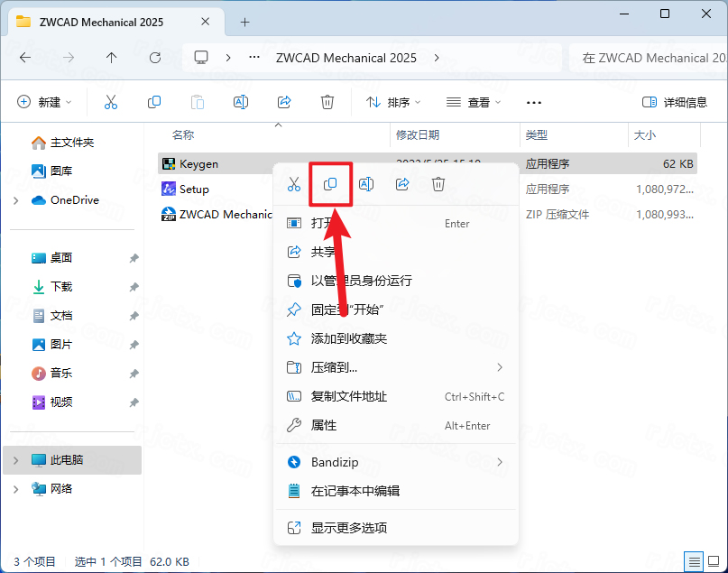728x573 pixels.
Task: Click the copy icon in context menu
Action: 330,184
